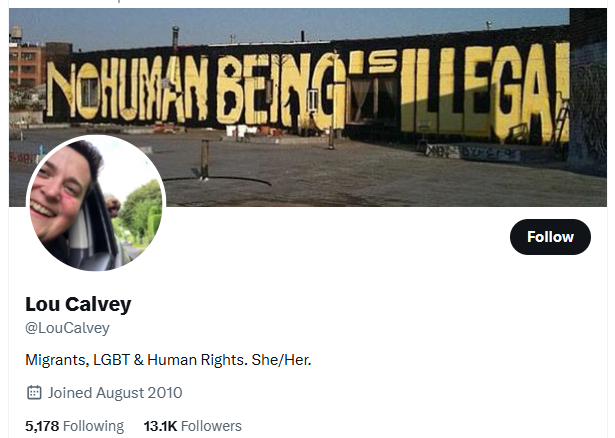The image size is (615, 438).
Task: Click the BEING lettering in the banner
Action: [x=281, y=91]
